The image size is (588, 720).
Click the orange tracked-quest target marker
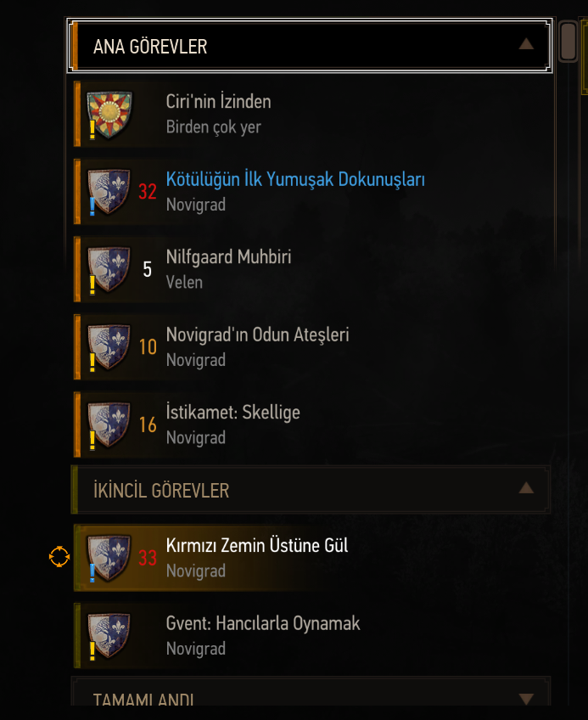tap(59, 557)
